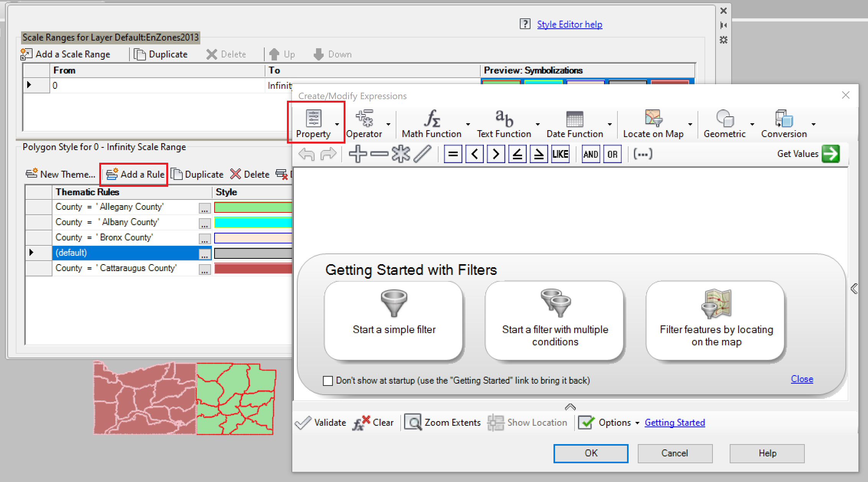Expand the Date Function dropdown arrow
868x482 pixels.
[610, 125]
